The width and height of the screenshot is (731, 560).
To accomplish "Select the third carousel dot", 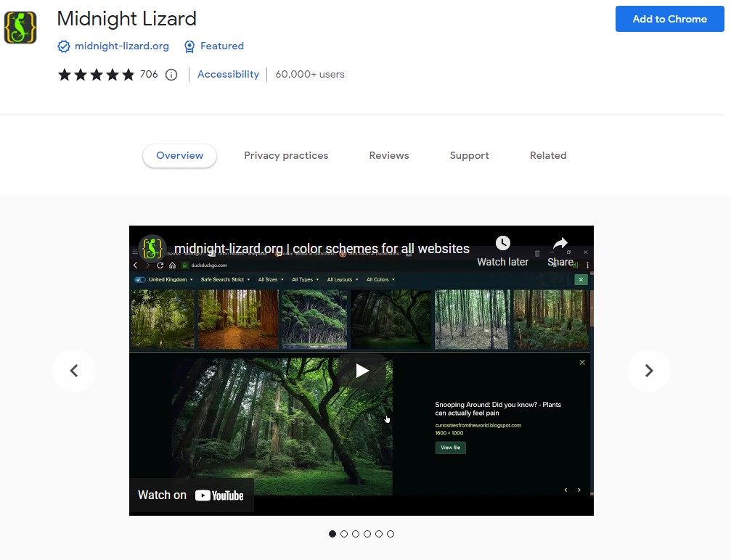I will tap(356, 534).
